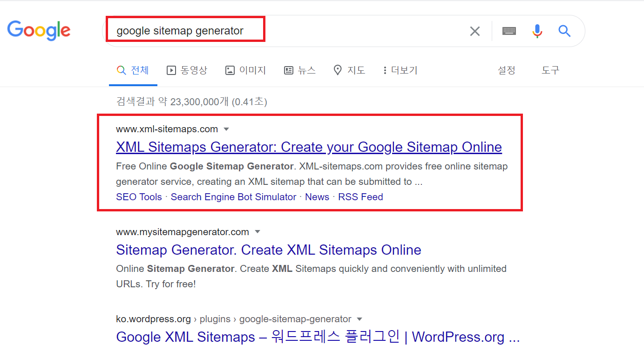The width and height of the screenshot is (644, 352).
Task: Go to the Google logo homepage
Action: tap(39, 30)
